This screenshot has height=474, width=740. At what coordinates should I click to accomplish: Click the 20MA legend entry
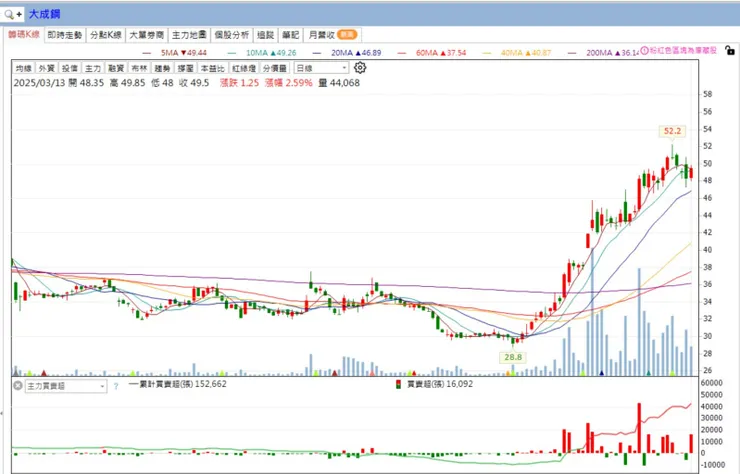coord(347,53)
